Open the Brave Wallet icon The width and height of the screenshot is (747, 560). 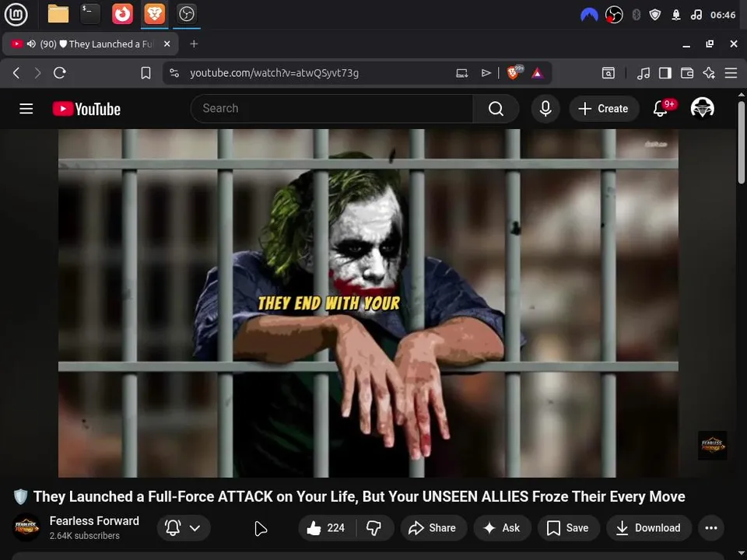click(687, 73)
